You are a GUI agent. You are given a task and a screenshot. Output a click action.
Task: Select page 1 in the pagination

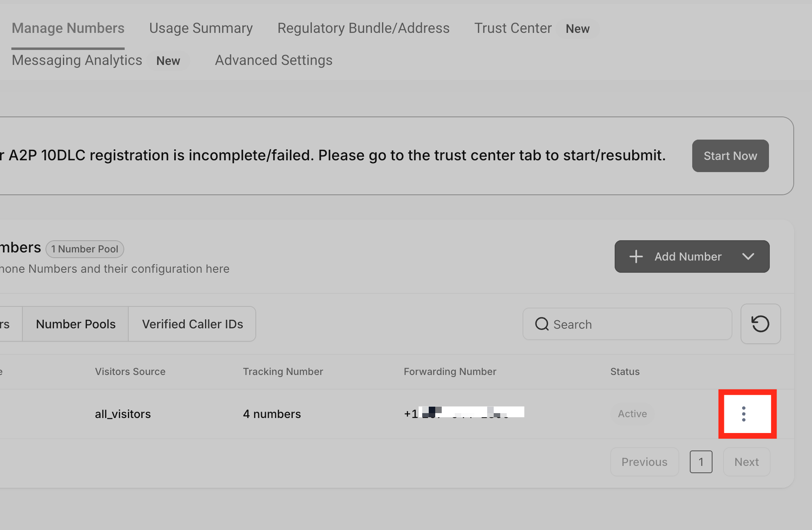(701, 462)
